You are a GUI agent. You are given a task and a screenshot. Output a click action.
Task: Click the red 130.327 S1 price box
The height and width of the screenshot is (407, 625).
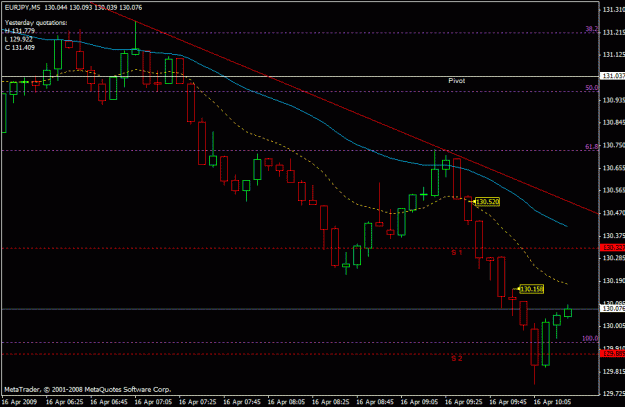pos(613,248)
